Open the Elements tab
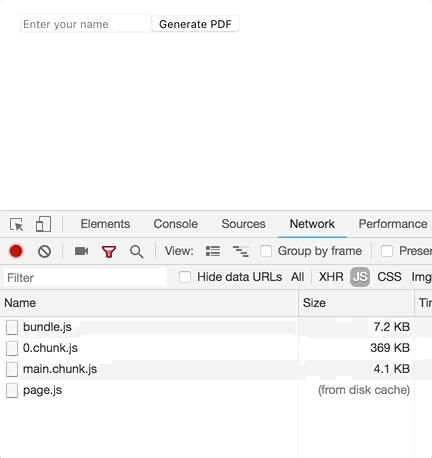 (x=105, y=224)
